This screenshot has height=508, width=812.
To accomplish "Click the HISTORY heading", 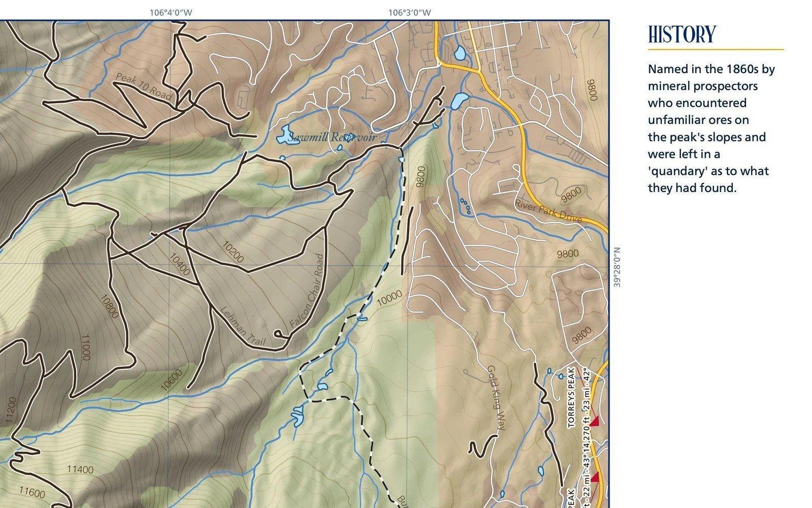I will 682,35.
